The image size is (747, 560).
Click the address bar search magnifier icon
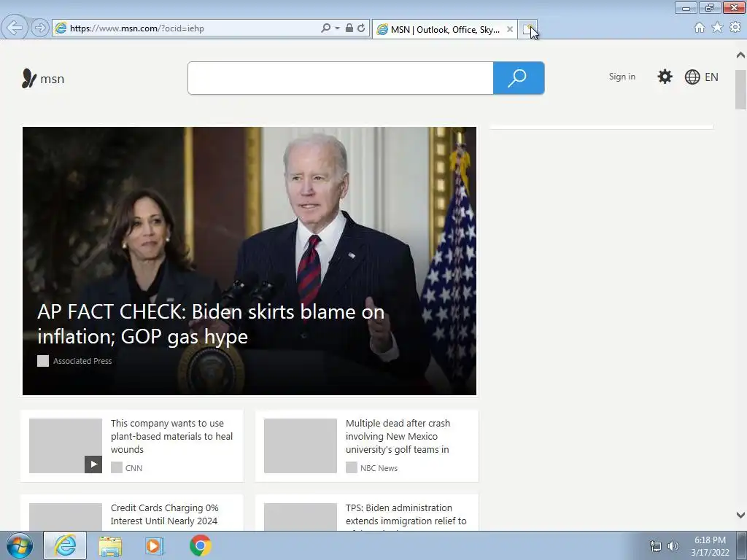[326, 28]
